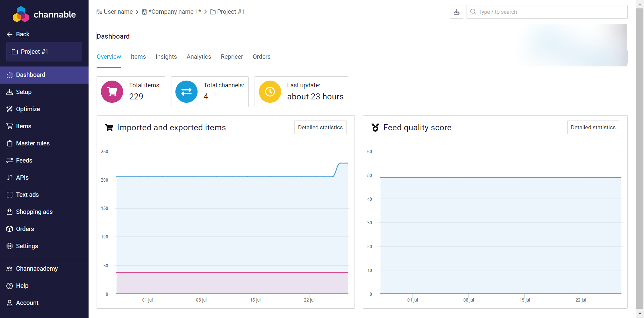This screenshot has width=644, height=318.
Task: Expand the Project #1 project selector
Action: [44, 52]
